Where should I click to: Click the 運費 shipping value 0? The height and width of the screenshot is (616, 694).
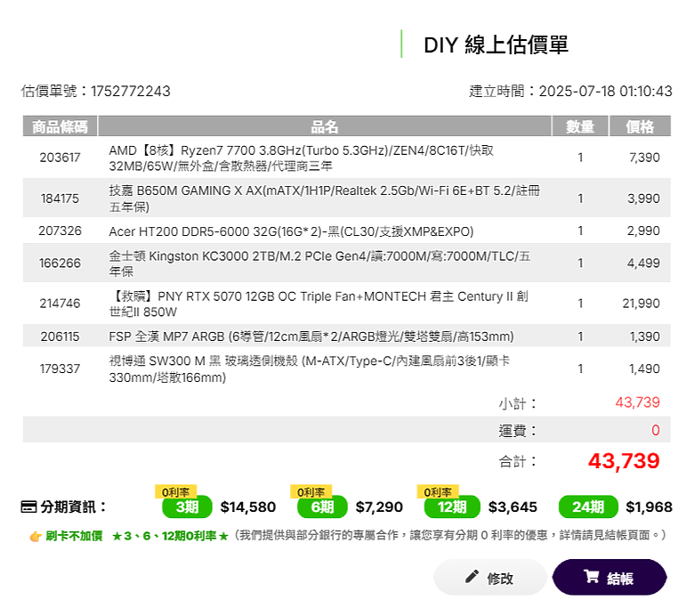[x=656, y=430]
